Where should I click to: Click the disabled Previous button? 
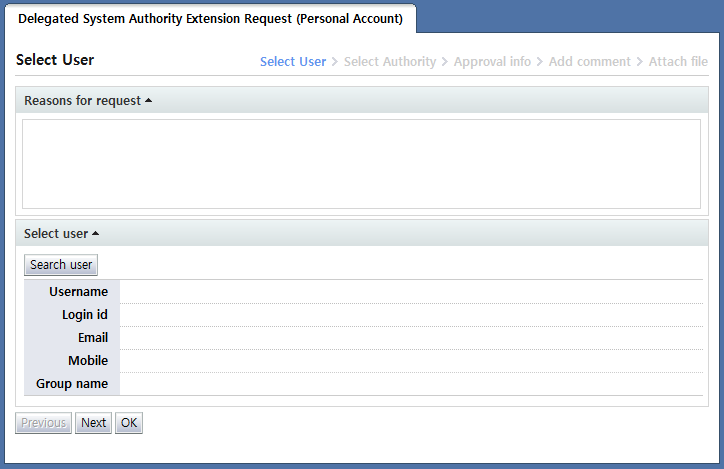coord(43,423)
